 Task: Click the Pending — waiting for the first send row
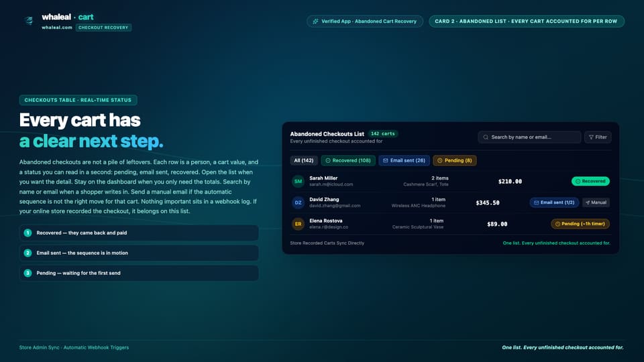139,273
